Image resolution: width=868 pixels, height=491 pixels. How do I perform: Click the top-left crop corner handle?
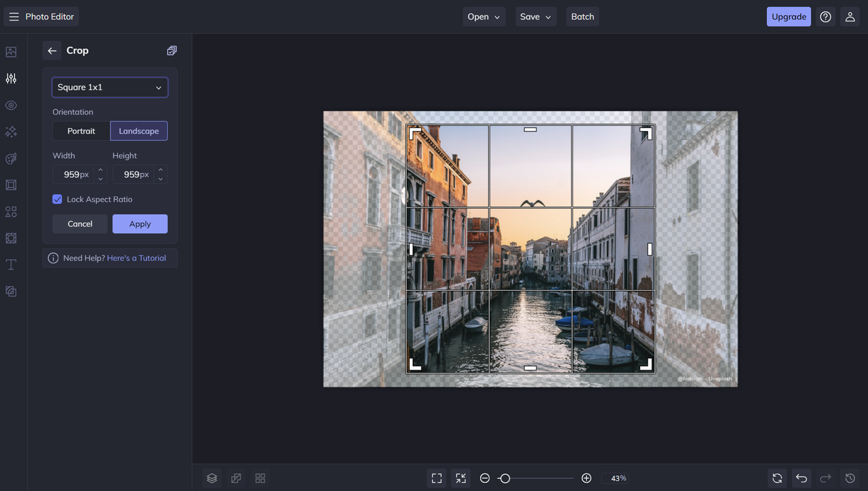click(415, 134)
